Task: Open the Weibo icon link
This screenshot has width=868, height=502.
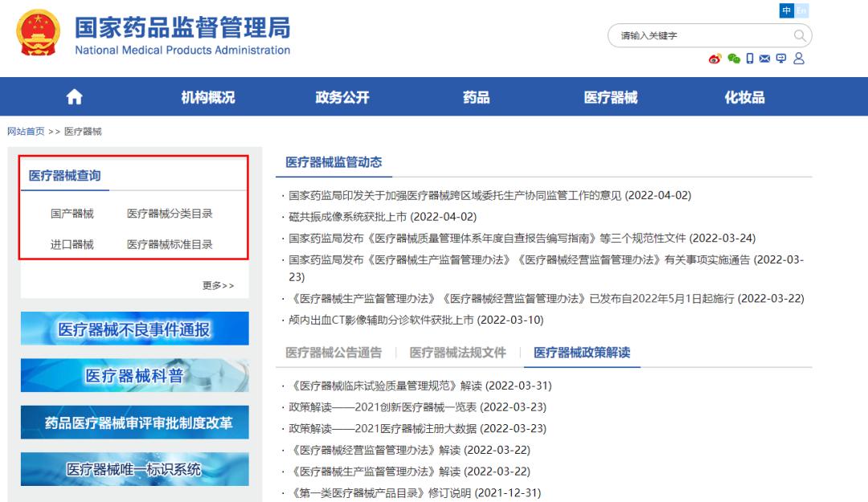Action: (714, 59)
